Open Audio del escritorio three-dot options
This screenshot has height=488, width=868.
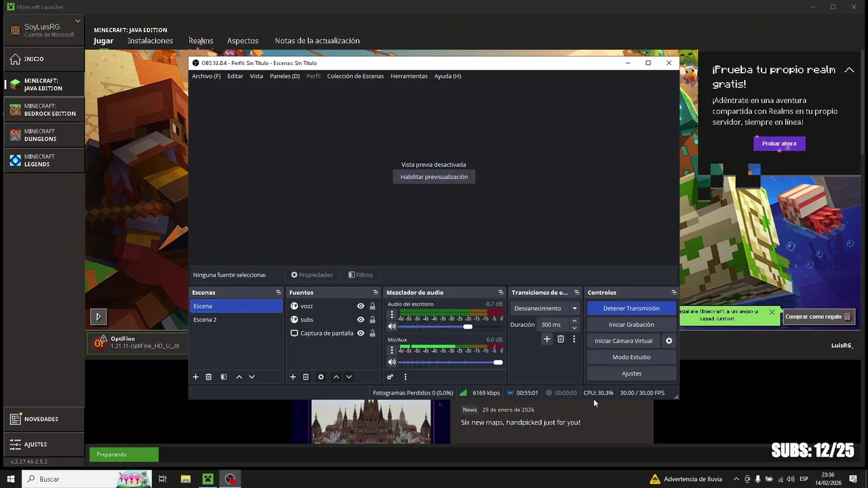[391, 315]
